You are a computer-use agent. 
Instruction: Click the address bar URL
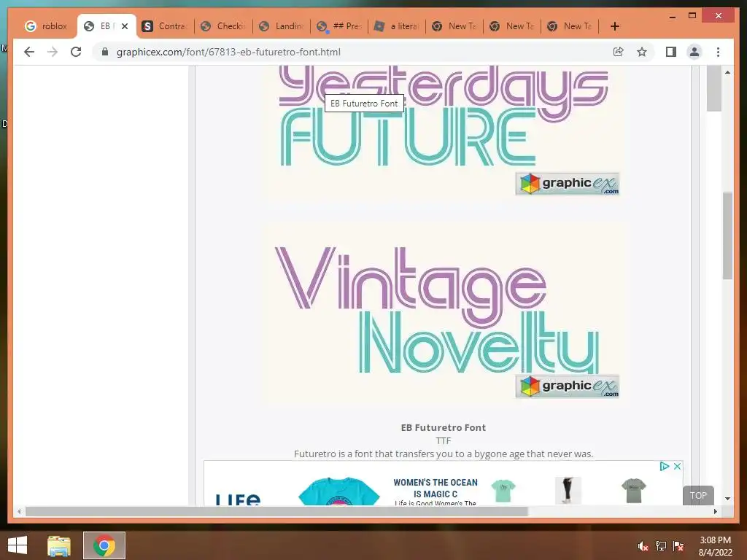point(228,52)
